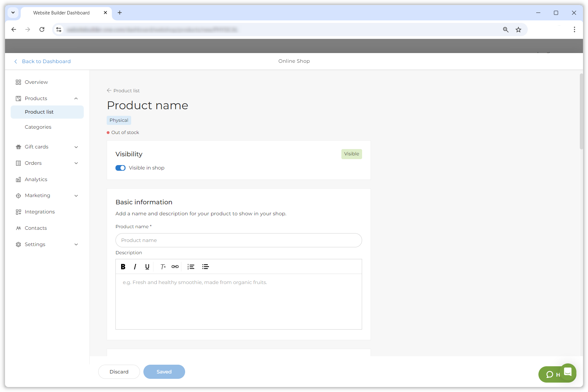The width and height of the screenshot is (588, 392).
Task: Toggle the Visible in shop switch
Action: click(120, 168)
